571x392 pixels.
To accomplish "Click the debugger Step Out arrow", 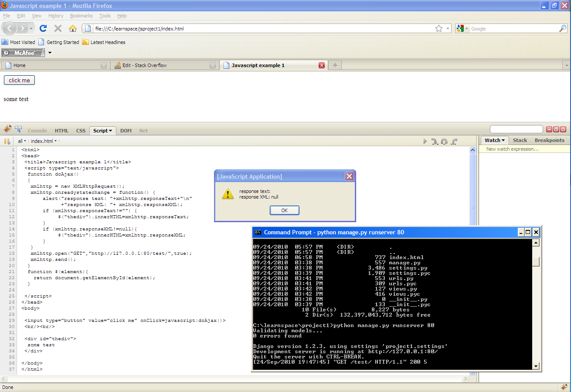I will (454, 141).
